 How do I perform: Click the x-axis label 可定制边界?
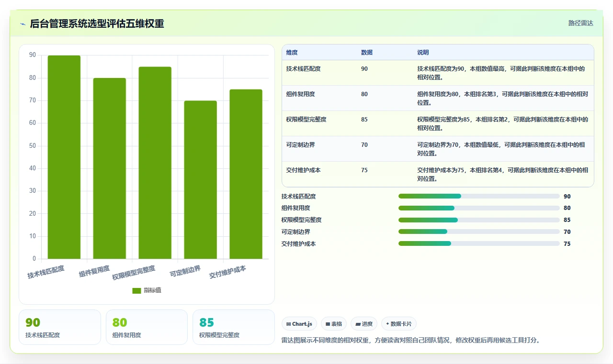coord(185,271)
